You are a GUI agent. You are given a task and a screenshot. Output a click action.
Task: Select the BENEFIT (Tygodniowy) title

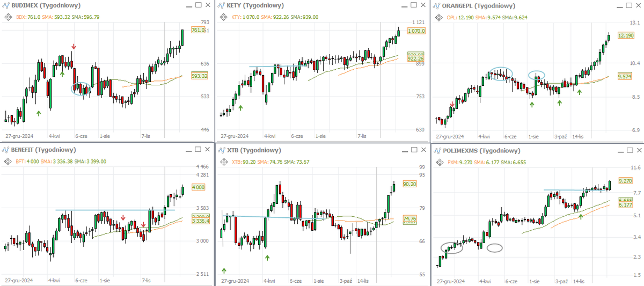tap(43, 149)
